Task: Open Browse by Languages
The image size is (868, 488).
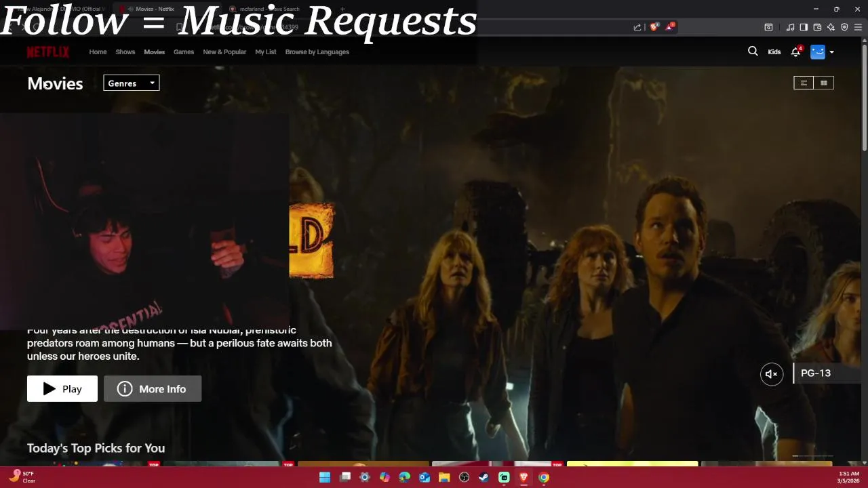Action: coord(317,52)
